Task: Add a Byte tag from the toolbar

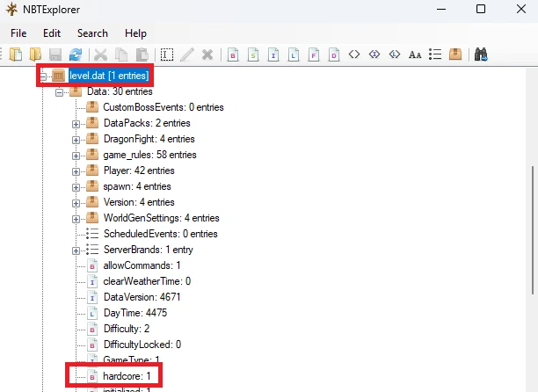Action: click(233, 54)
